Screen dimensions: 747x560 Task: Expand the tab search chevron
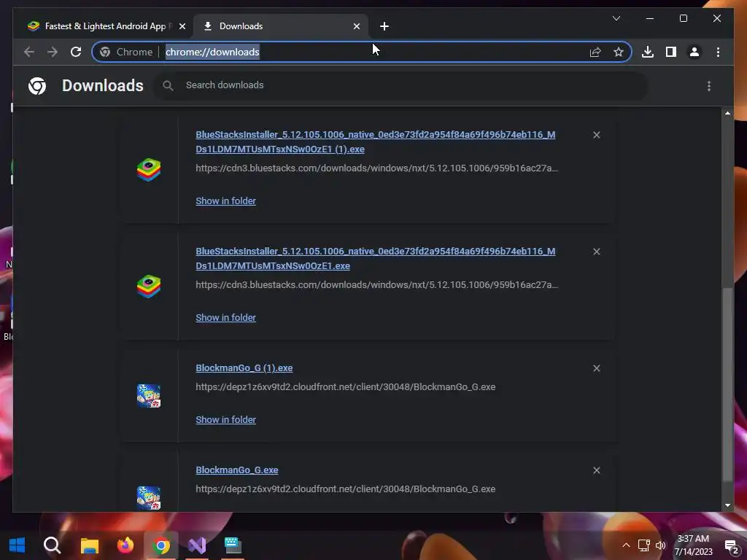point(616,18)
